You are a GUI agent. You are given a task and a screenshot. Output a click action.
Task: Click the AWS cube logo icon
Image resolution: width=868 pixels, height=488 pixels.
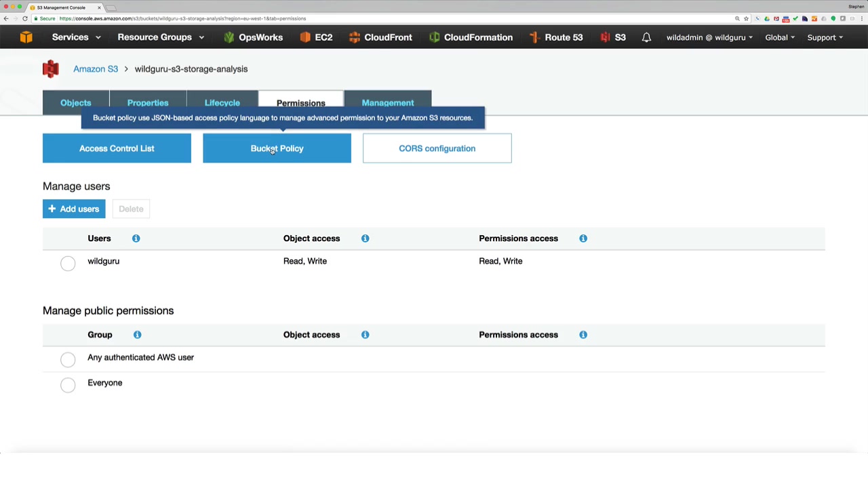coord(26,37)
